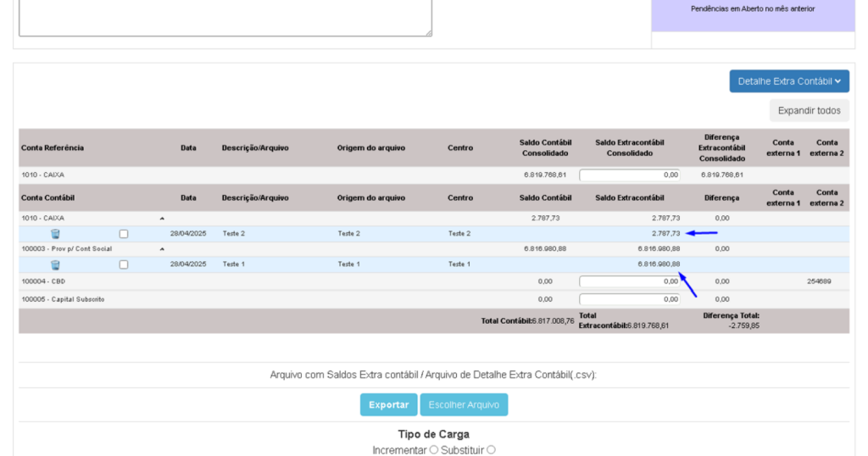Image resolution: width=868 pixels, height=456 pixels.
Task: Edit the consolidated Saldo Extracontábil field for CAIXA
Action: click(630, 175)
